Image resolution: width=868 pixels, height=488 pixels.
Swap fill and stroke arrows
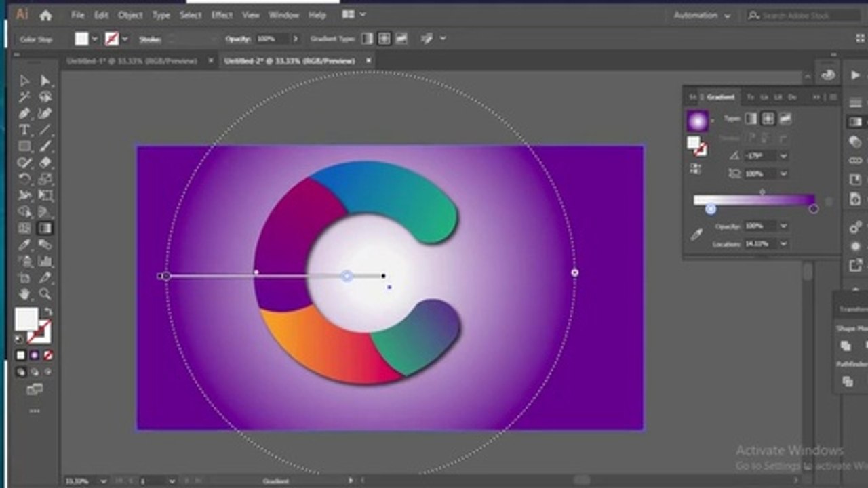(47, 312)
